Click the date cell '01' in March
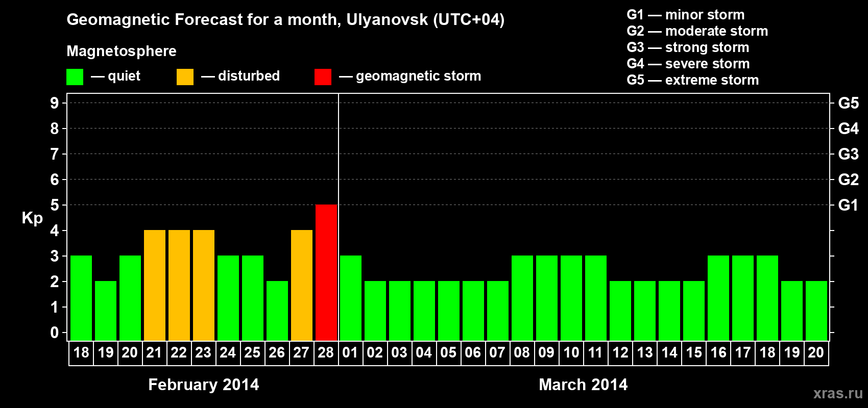The height and width of the screenshot is (408, 868). (350, 353)
